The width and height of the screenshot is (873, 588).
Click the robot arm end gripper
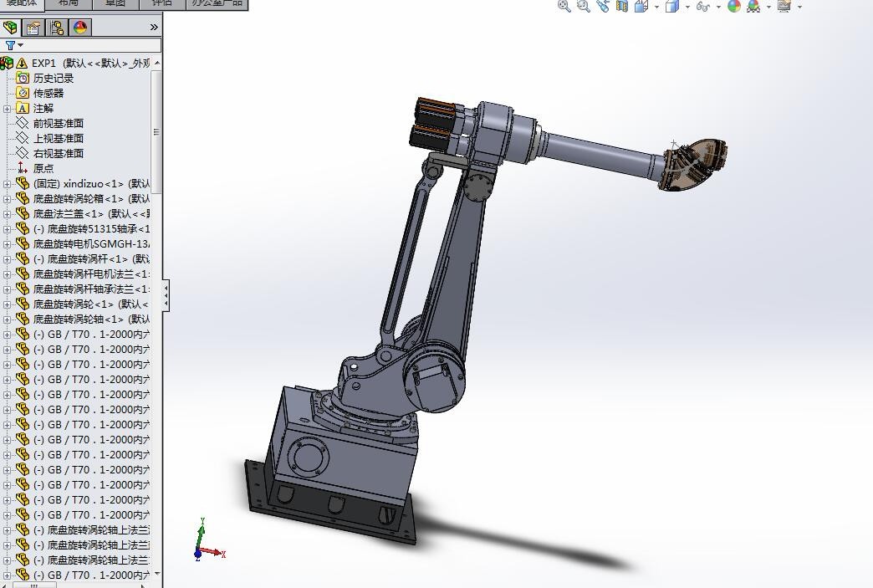(x=694, y=164)
